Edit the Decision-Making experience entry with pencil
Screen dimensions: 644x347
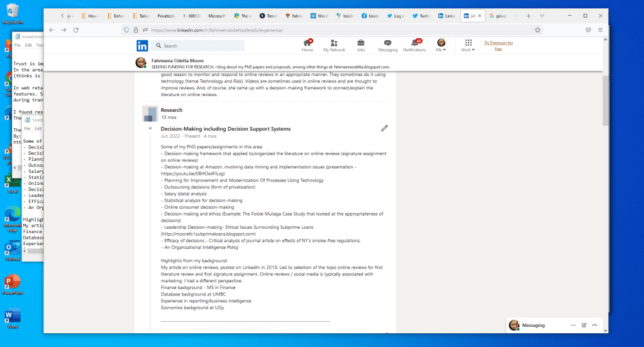click(x=384, y=128)
